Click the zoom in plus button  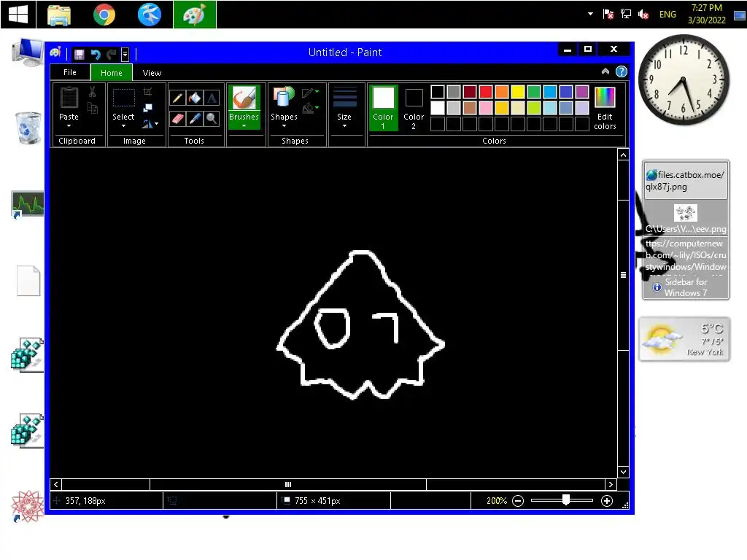point(606,501)
